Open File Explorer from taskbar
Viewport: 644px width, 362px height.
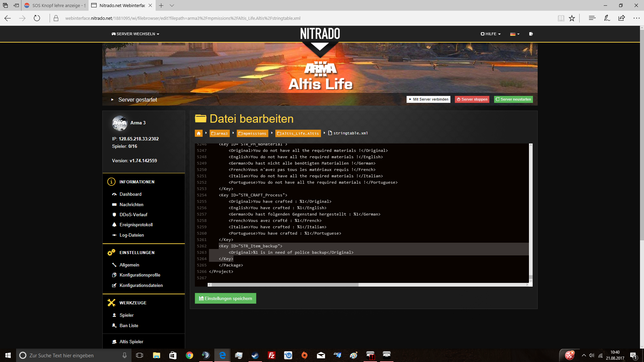(156, 355)
